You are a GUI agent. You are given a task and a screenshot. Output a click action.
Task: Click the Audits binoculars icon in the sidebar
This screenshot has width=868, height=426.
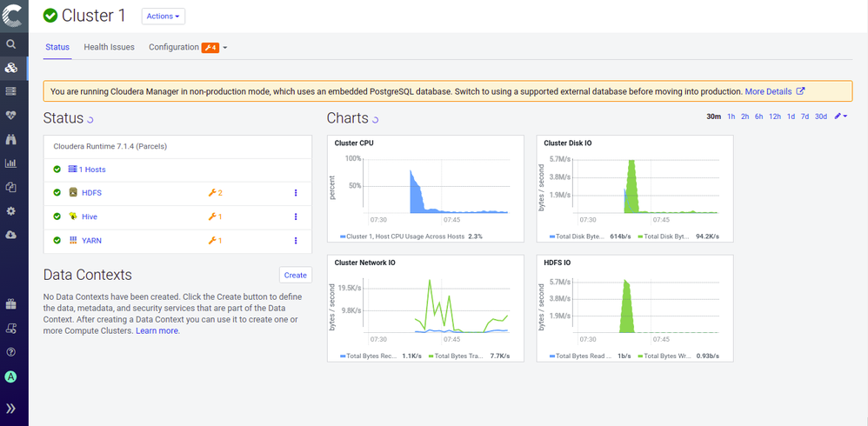[x=11, y=139]
